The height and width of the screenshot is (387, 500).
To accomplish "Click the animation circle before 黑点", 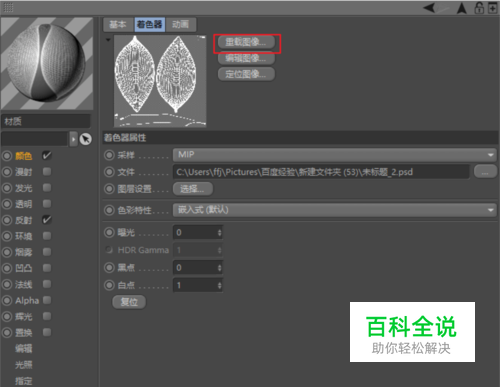I will point(109,267).
